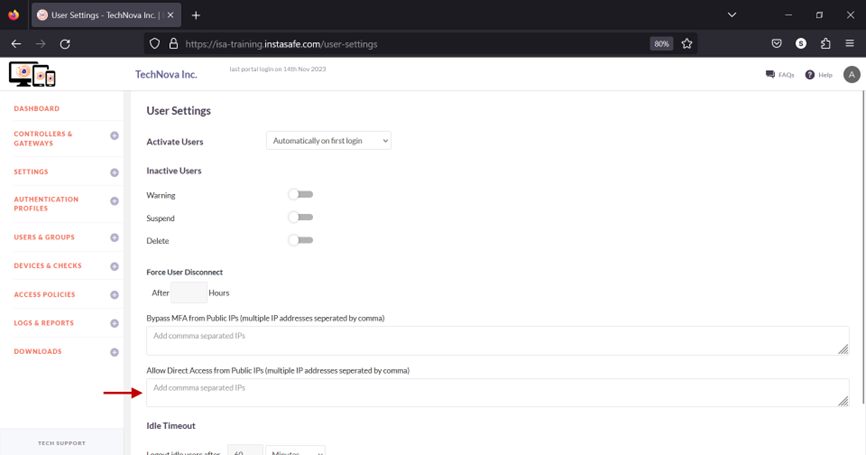This screenshot has height=455, width=866.
Task: Open the tracking protection shield
Action: tap(155, 44)
